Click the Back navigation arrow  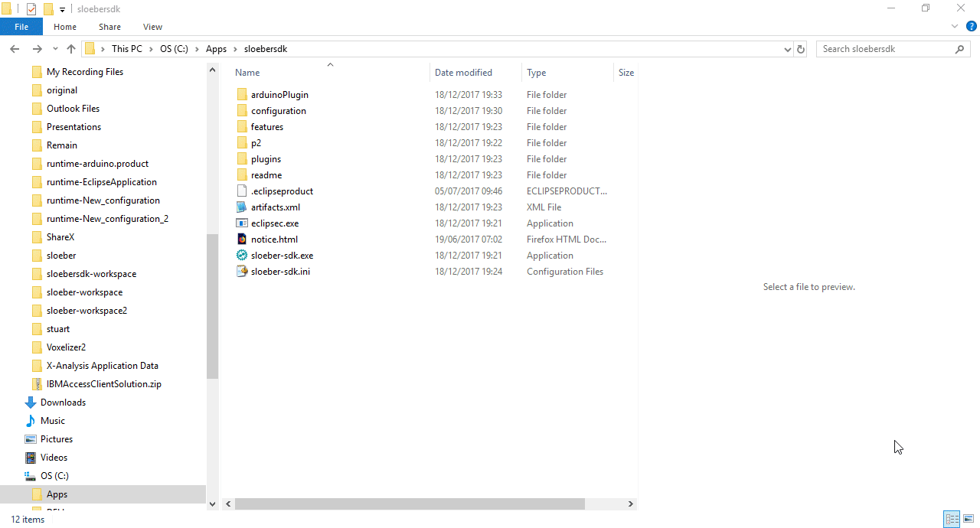[15, 49]
